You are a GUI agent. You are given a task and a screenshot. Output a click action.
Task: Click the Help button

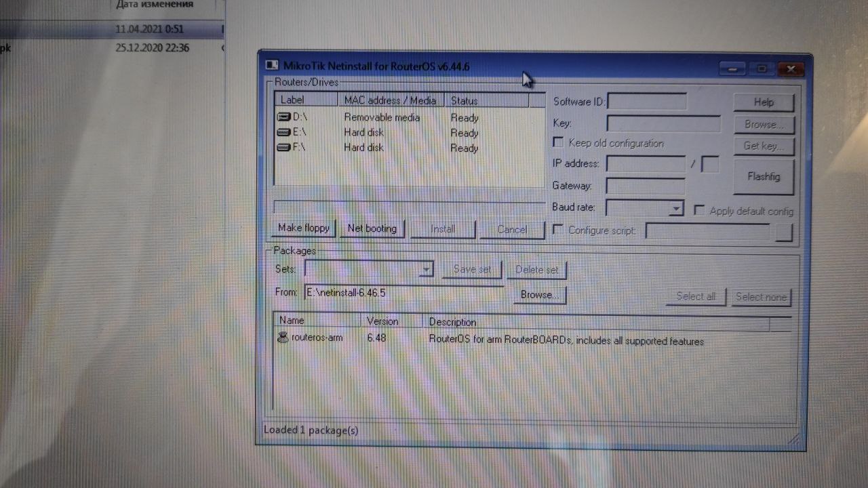(x=764, y=102)
